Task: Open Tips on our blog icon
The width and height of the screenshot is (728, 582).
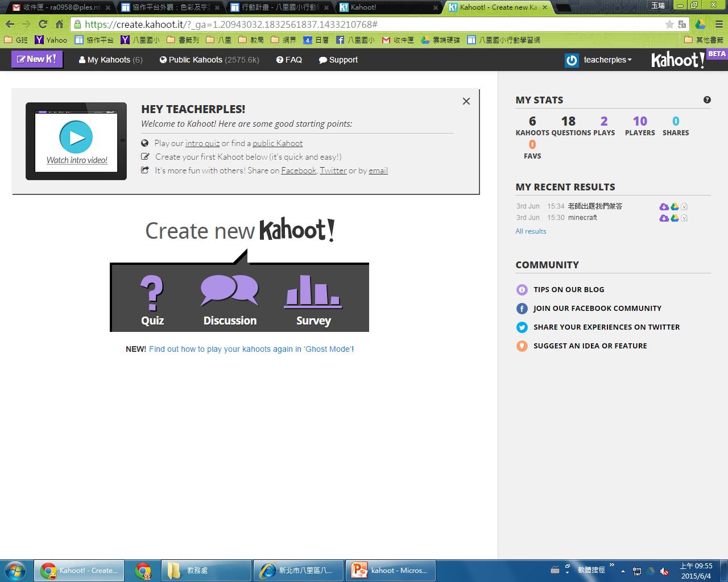Action: [522, 290]
